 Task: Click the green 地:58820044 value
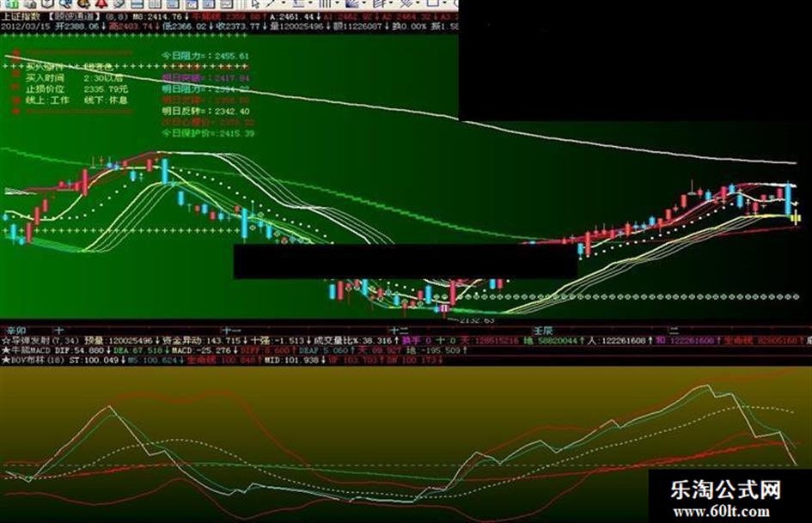coord(551,340)
